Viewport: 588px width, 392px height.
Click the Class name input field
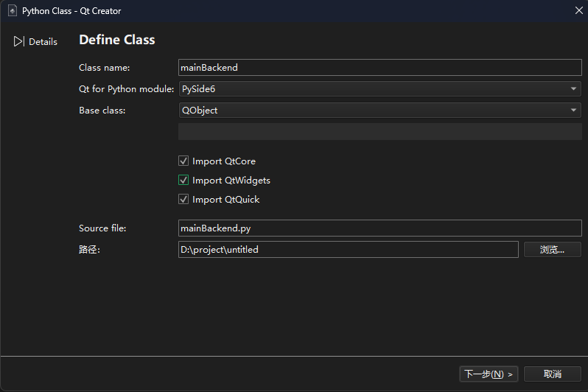pos(380,68)
